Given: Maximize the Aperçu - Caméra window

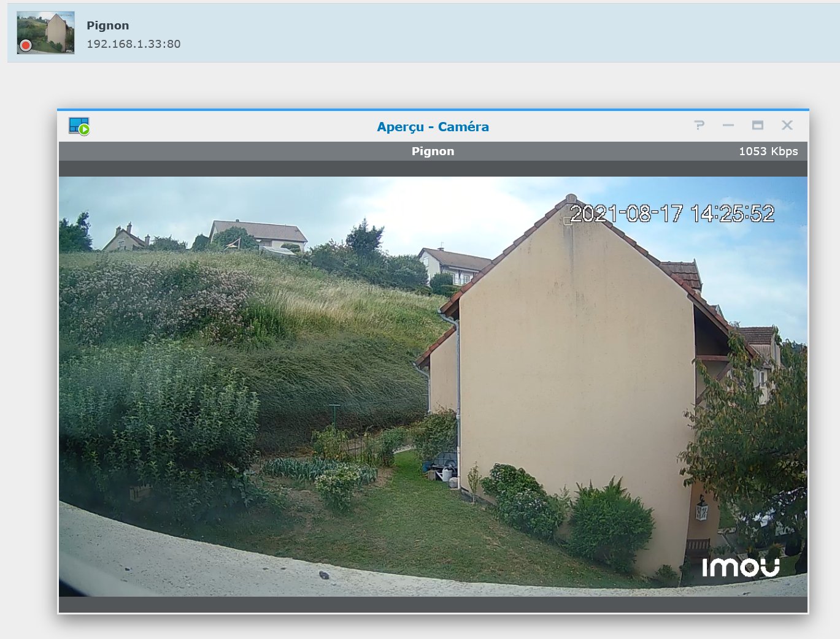Looking at the screenshot, I should [758, 125].
